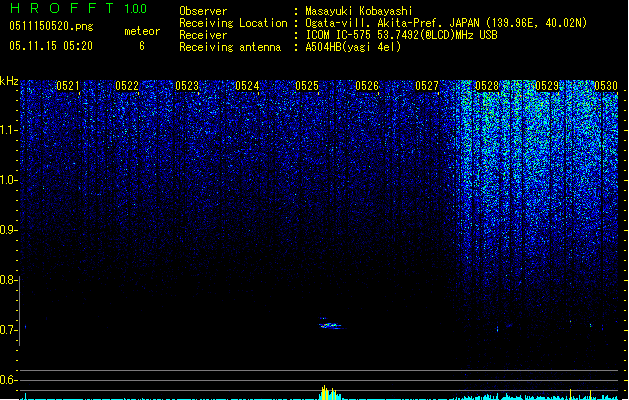629x400 pixels.
Task: Click the HROFFT 1.0.0 title text
Action: [x=78, y=8]
